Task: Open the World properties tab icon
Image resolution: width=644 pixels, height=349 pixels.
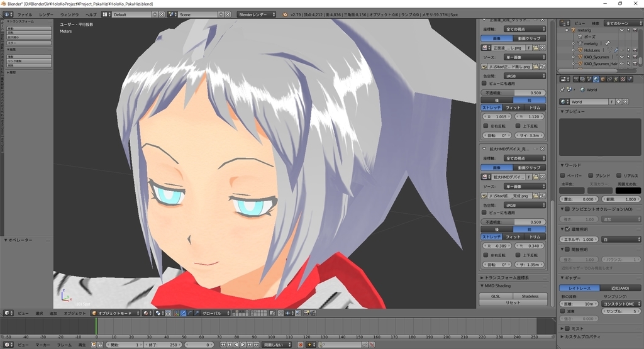Action: click(596, 79)
